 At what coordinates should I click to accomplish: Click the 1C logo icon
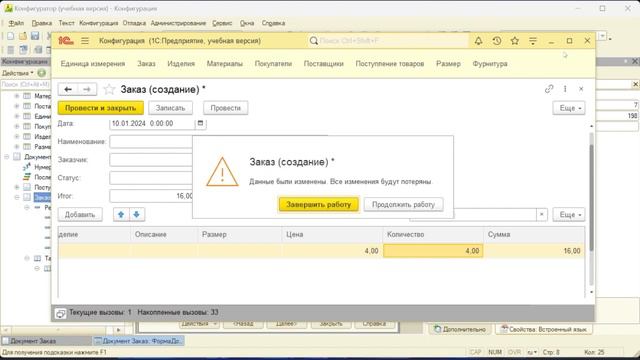tap(65, 41)
